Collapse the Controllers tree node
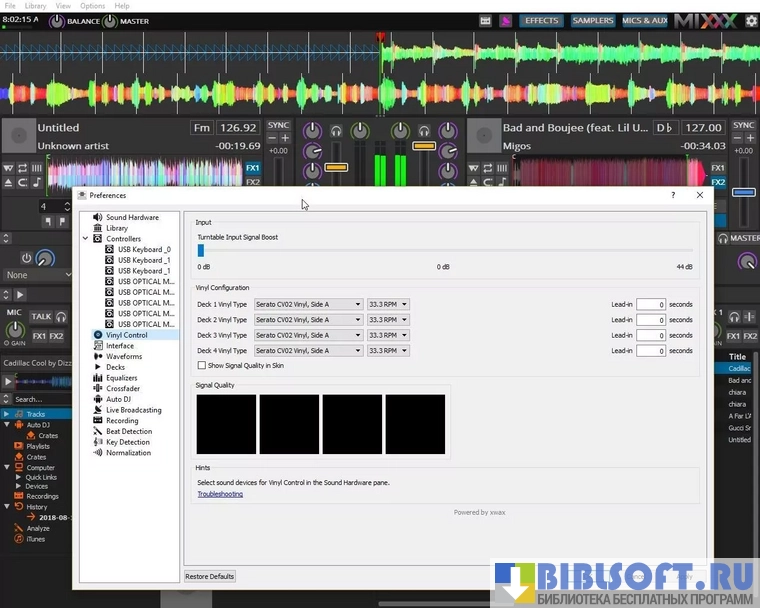Image resolution: width=760 pixels, height=608 pixels. [86, 239]
